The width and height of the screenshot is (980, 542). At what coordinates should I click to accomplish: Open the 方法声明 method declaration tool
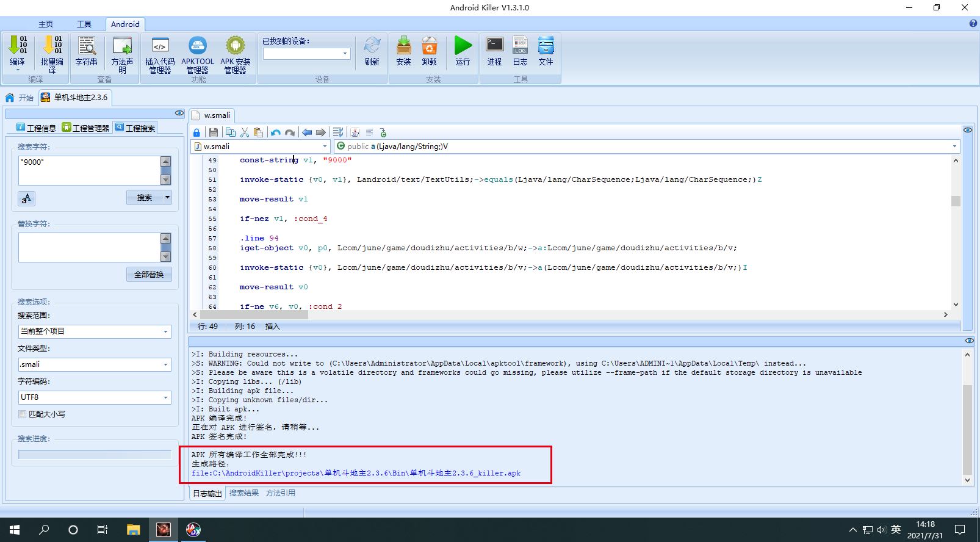(x=122, y=54)
